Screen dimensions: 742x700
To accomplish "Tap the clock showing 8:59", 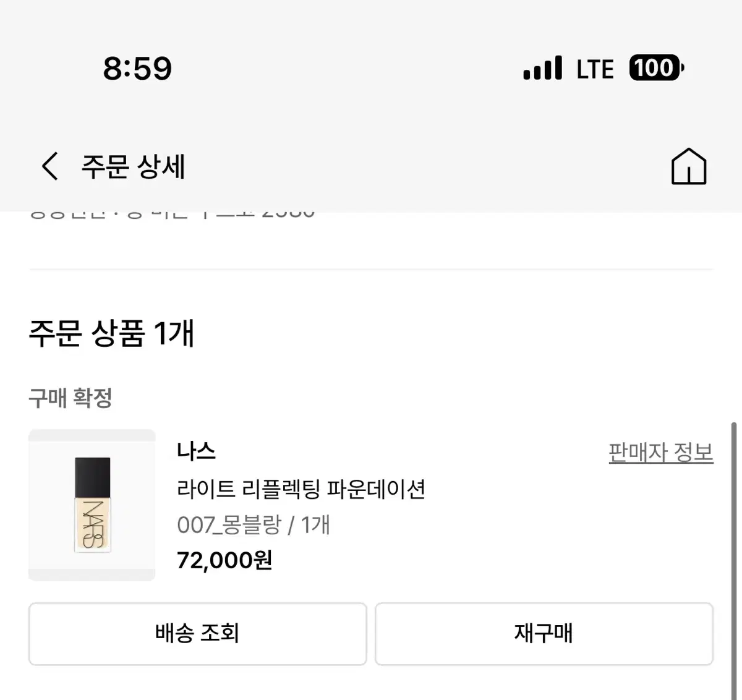I will tap(137, 69).
